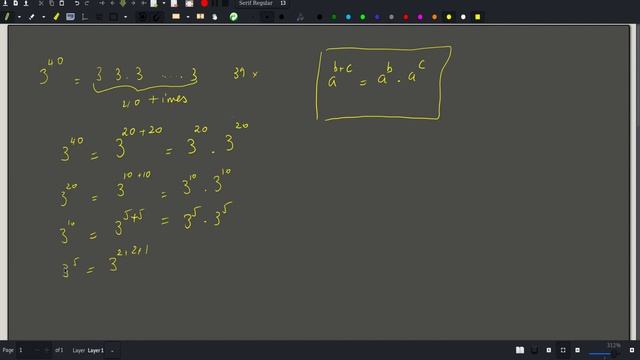Click the Copy icon
640x360 pixels.
(51, 3)
